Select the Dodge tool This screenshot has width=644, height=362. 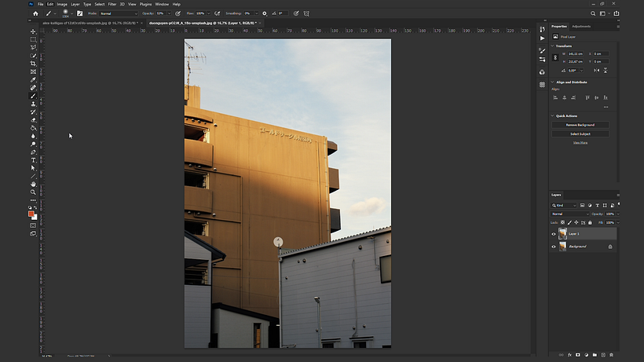(x=33, y=144)
